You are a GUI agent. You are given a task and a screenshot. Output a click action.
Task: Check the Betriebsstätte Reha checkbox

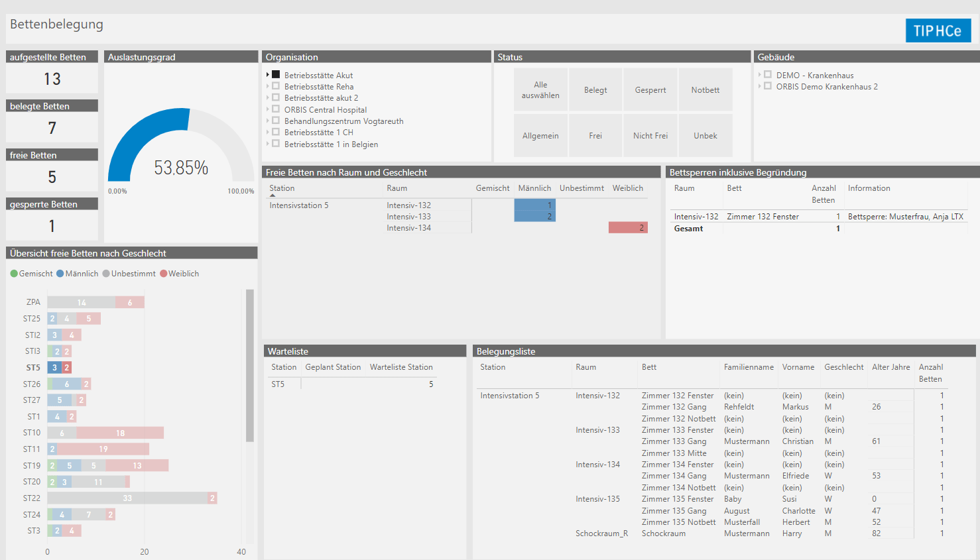[276, 86]
